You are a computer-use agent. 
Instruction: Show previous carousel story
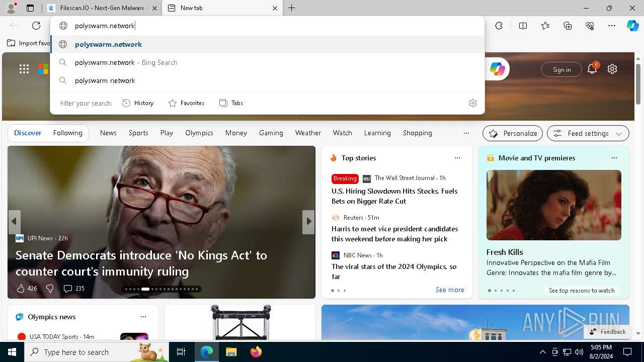click(x=14, y=222)
